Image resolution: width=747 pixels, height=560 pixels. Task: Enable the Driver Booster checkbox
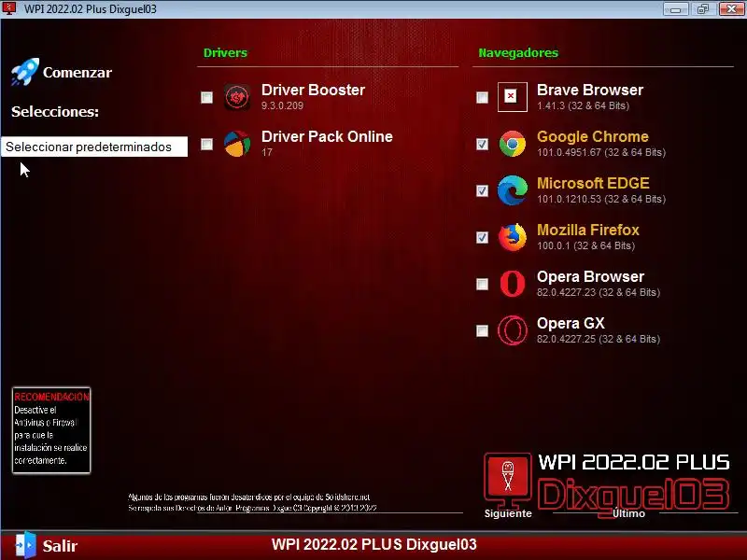[206, 97]
